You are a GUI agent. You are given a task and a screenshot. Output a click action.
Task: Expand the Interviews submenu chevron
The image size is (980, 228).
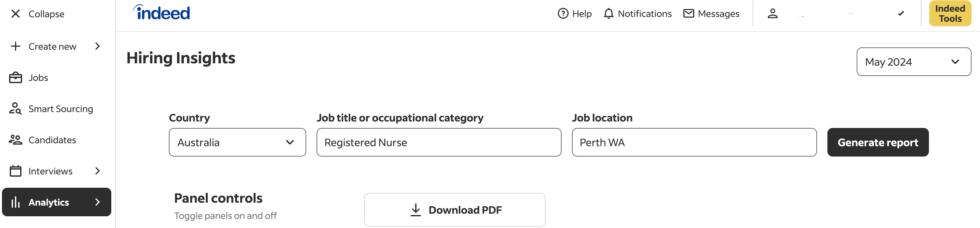[x=97, y=171]
